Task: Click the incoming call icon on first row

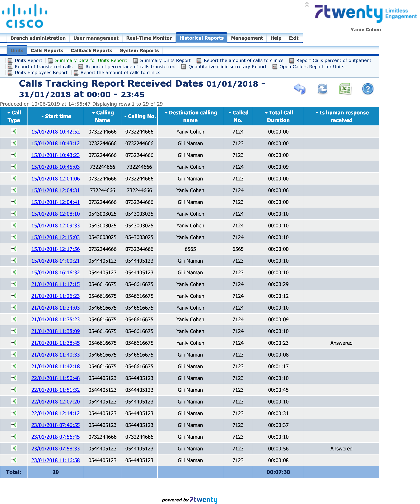Action: [x=14, y=132]
